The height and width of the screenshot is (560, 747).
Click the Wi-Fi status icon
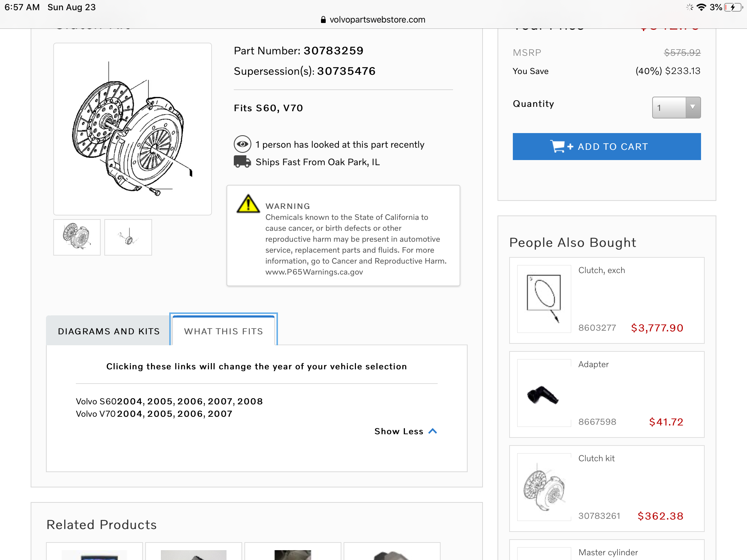[701, 7]
